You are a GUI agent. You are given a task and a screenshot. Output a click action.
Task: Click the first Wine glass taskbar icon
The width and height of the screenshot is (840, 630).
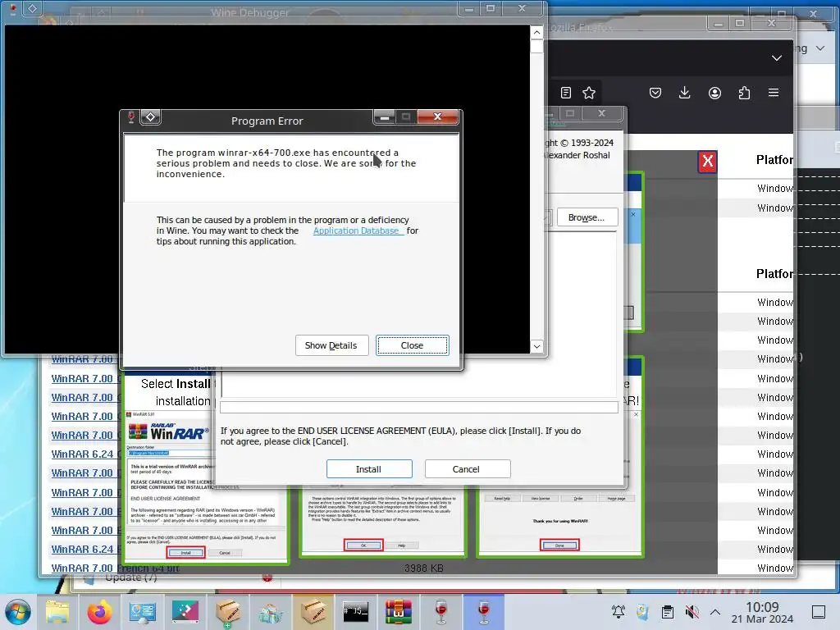point(441,612)
